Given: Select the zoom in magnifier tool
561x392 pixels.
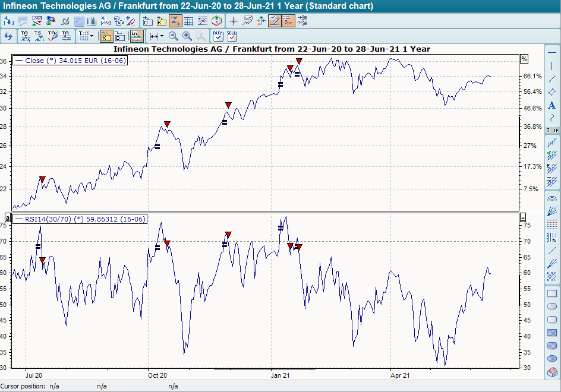Looking at the screenshot, I should coord(187,36).
